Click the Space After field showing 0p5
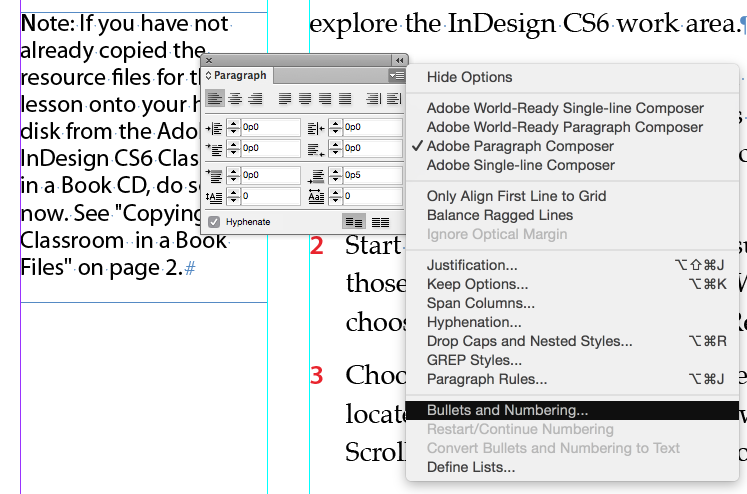 click(x=372, y=176)
